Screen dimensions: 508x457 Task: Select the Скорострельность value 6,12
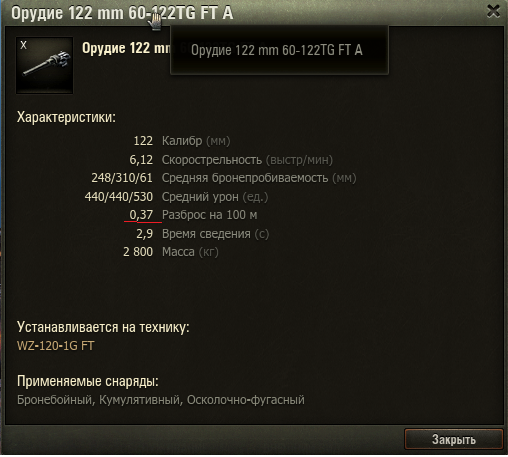click(x=141, y=160)
